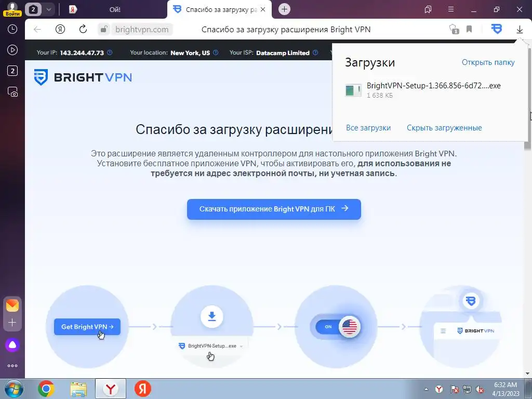Add a sidebar app with plus icon
This screenshot has height=399, width=532.
pyautogui.click(x=12, y=322)
